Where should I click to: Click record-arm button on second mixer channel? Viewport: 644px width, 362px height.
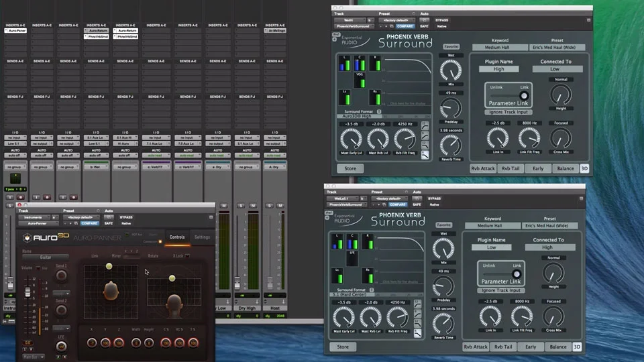[47, 197]
